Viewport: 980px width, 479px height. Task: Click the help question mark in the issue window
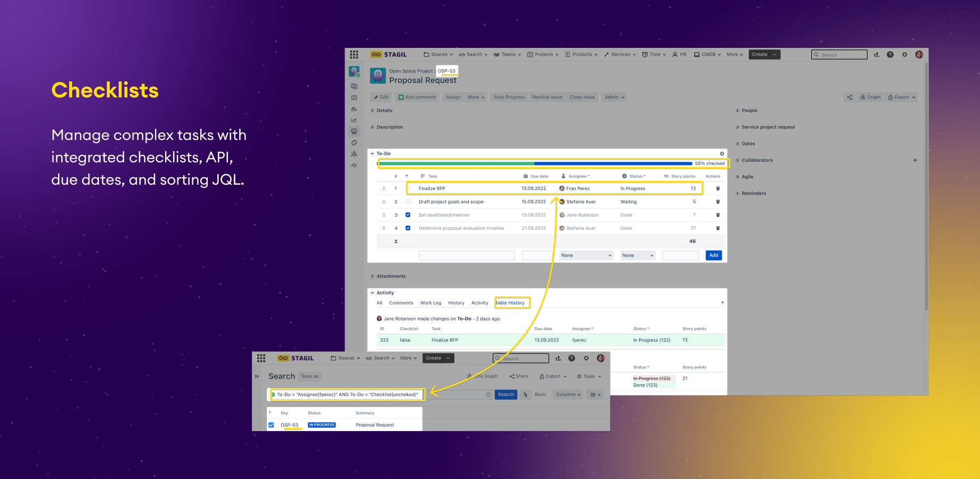(x=890, y=55)
